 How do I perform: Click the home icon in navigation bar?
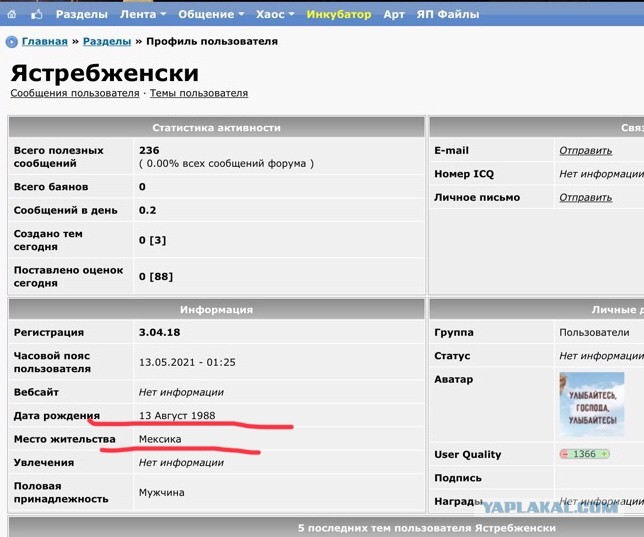(x=12, y=14)
